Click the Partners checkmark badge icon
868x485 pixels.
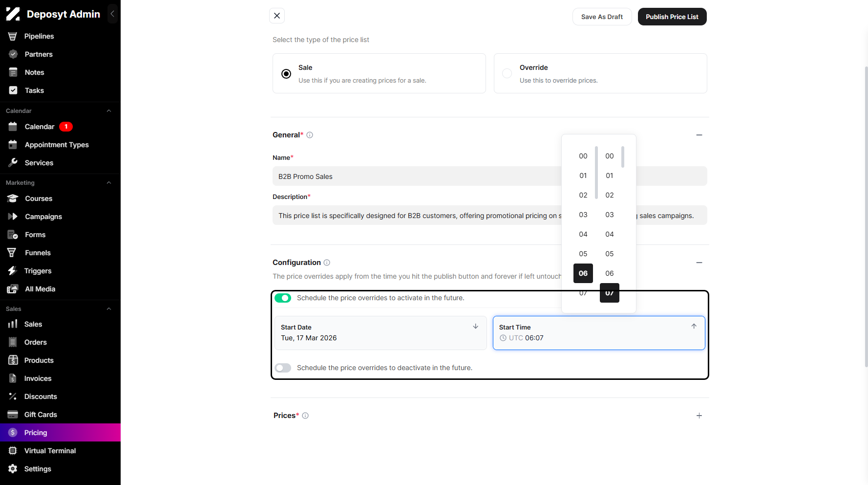pyautogui.click(x=13, y=54)
